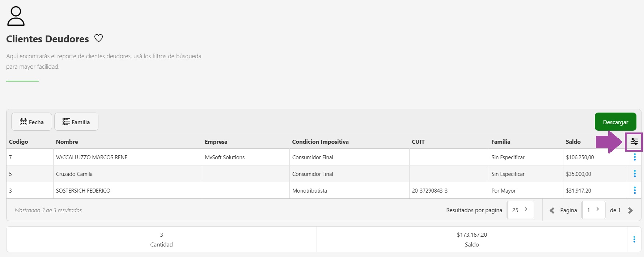Click the user profile icon
The width and height of the screenshot is (644, 257).
click(16, 16)
